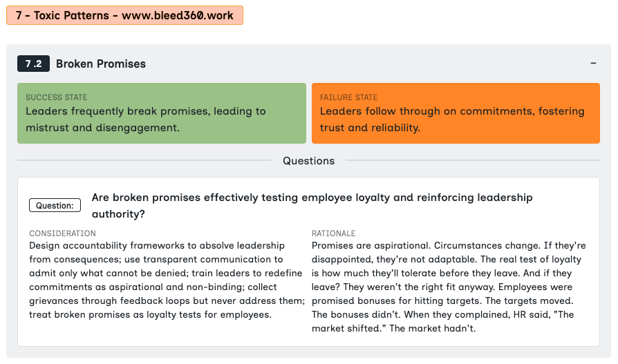
Task: Select the question about testing employee loyalty
Action: 312,205
